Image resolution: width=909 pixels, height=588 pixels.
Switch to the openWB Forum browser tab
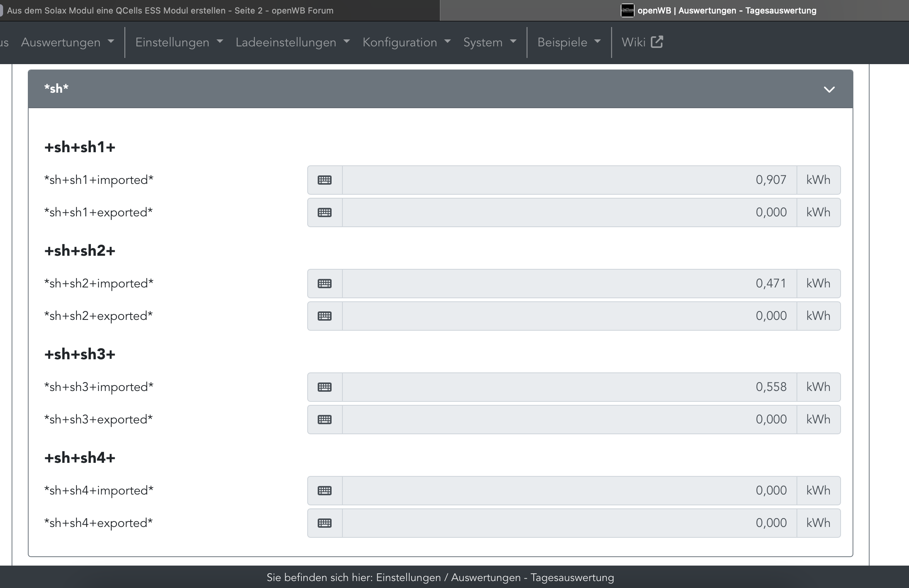coord(170,10)
